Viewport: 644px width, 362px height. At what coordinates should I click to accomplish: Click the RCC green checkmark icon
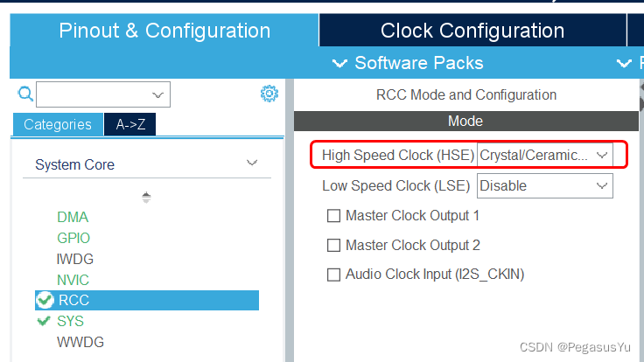pos(45,301)
